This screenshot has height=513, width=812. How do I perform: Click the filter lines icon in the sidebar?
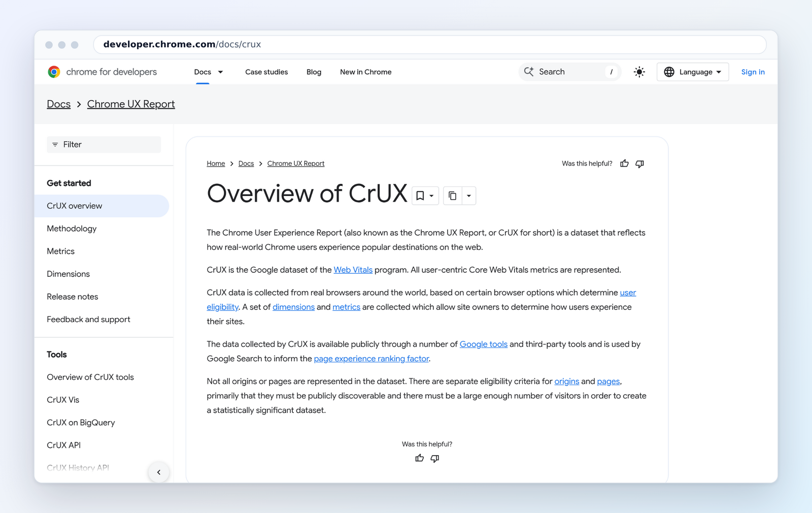[x=55, y=145]
